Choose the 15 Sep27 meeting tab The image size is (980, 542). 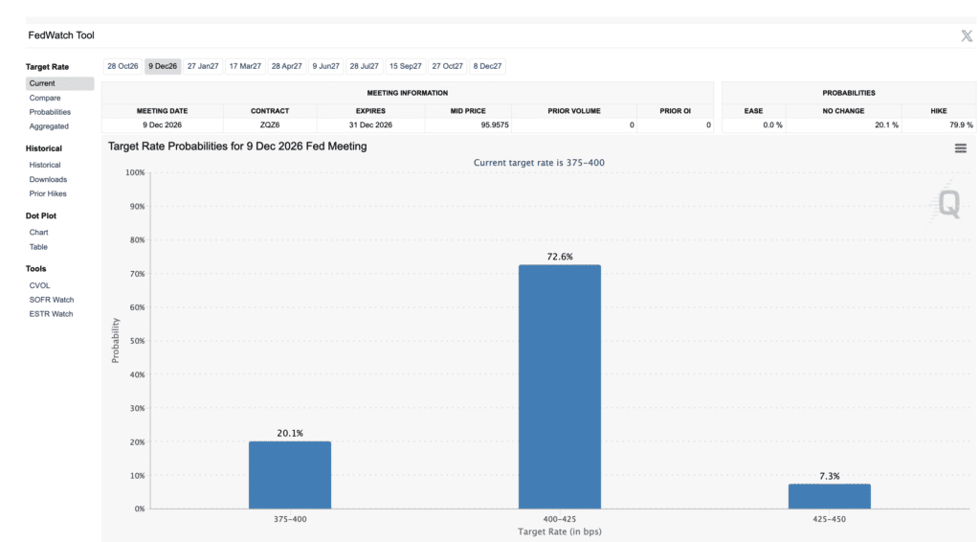(406, 66)
